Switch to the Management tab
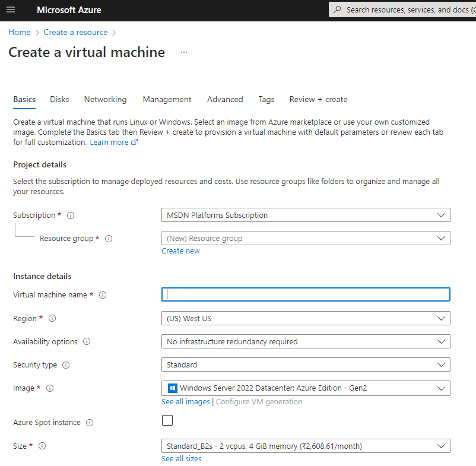This screenshot has height=466, width=476. (x=167, y=100)
